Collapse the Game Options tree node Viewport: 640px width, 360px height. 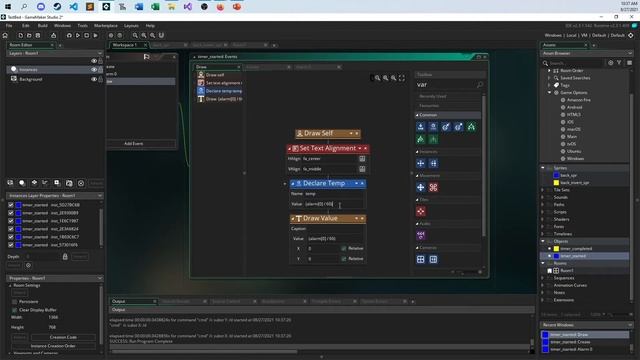point(549,93)
